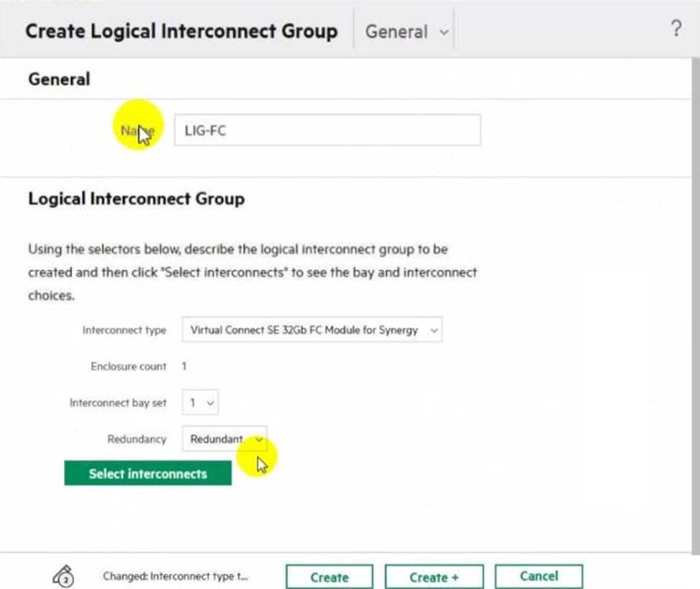Image resolution: width=700 pixels, height=589 pixels.
Task: Click the Redundancy label text
Action: click(x=136, y=439)
